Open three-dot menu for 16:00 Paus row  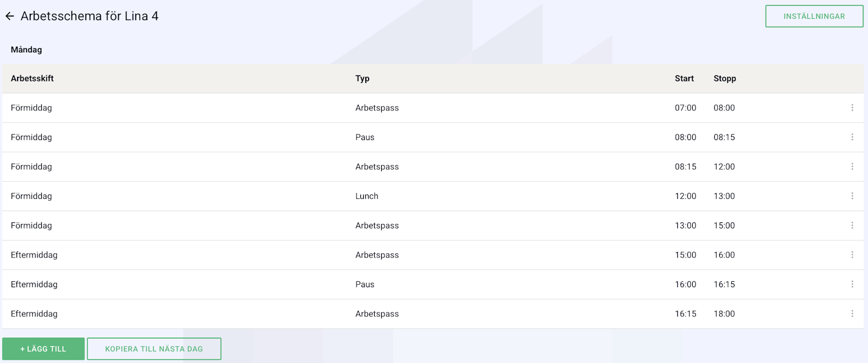pos(852,284)
